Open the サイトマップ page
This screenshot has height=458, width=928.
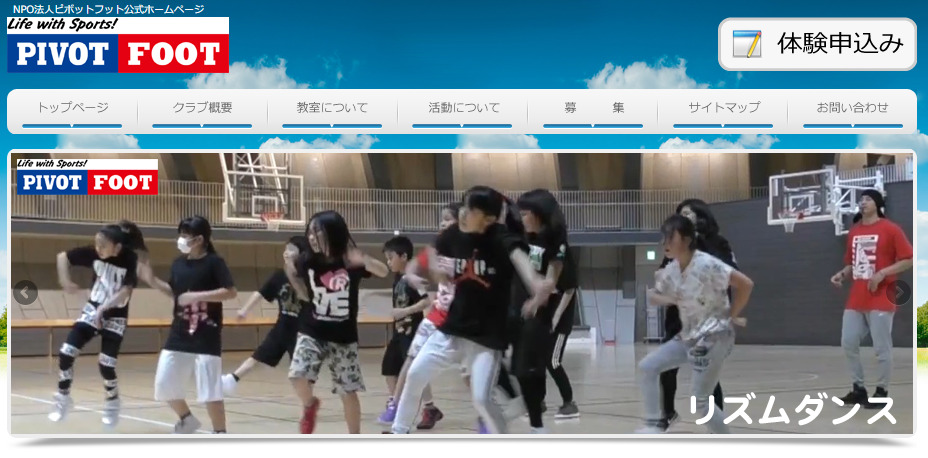(723, 111)
